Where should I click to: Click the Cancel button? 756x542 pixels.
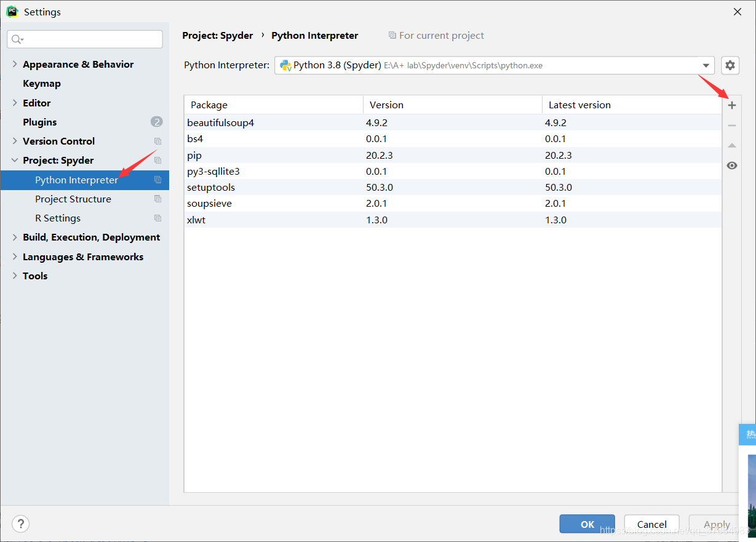pyautogui.click(x=651, y=524)
